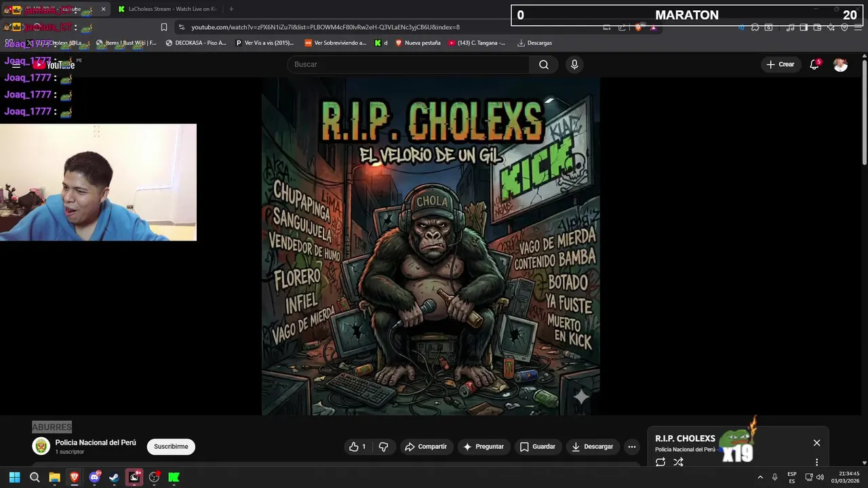Show hidden system tray icons chevron

(760, 477)
